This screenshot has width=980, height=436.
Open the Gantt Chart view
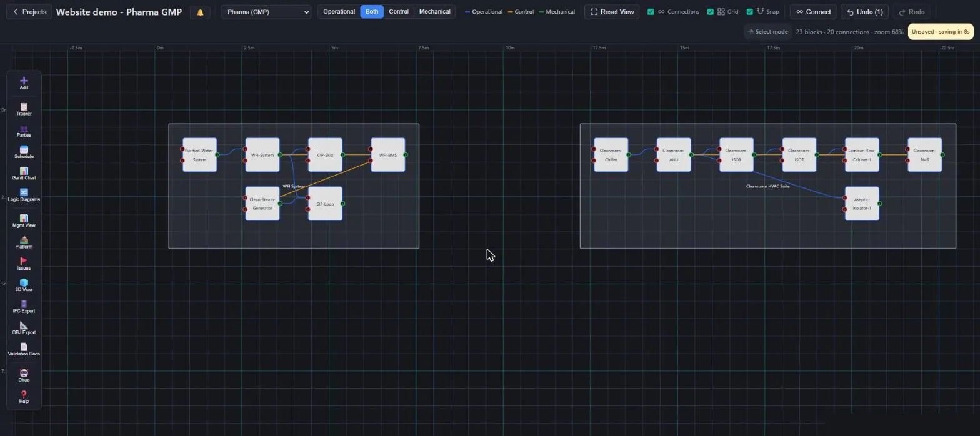(x=24, y=174)
